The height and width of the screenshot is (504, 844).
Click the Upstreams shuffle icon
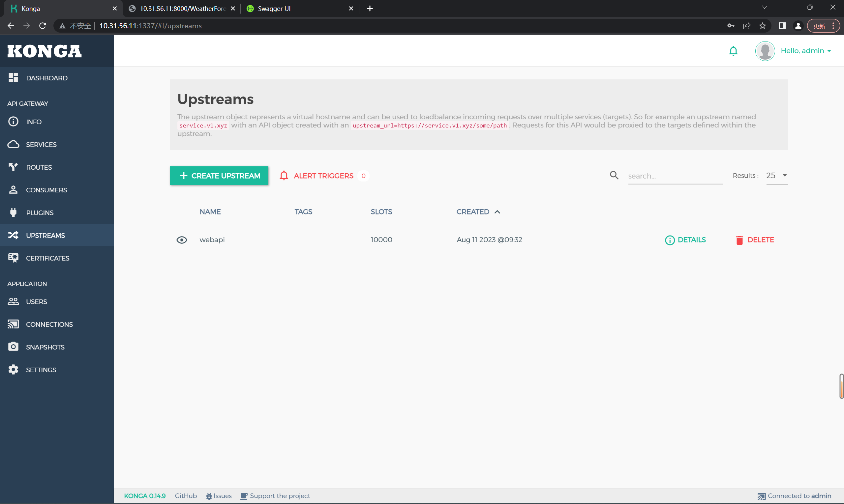[13, 235]
